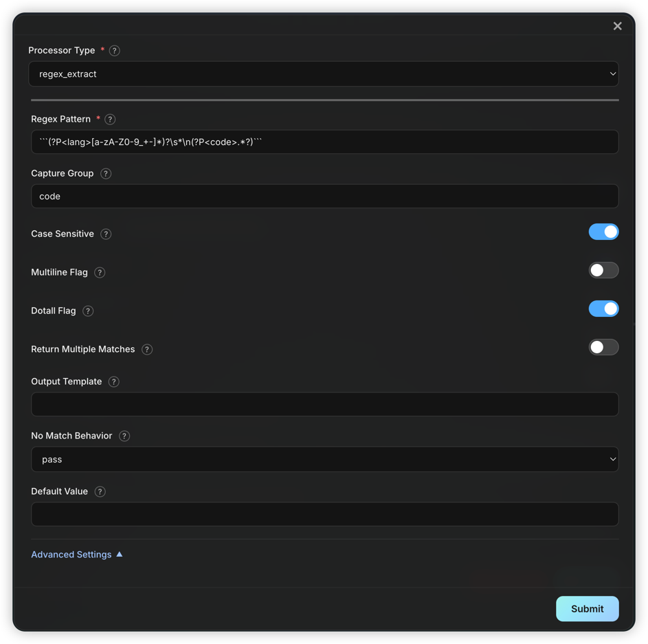
Task: Disable the Case Sensitive toggle
Action: 603,232
